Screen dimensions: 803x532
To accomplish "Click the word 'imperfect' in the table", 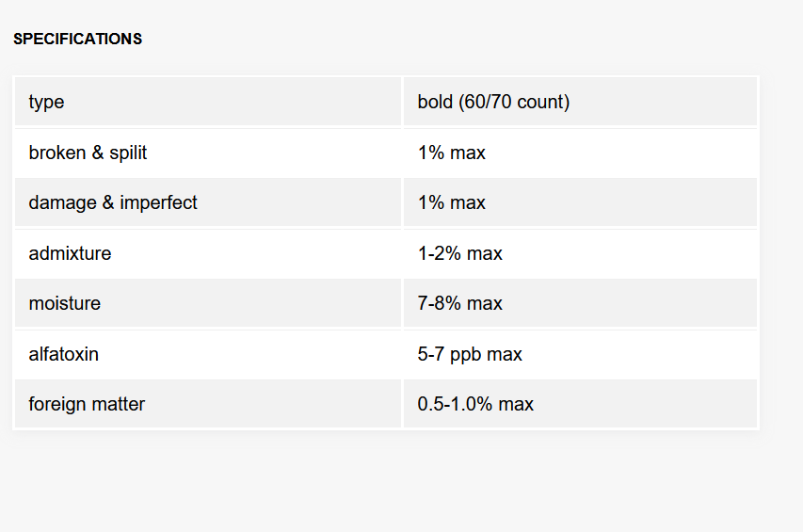I will [158, 202].
